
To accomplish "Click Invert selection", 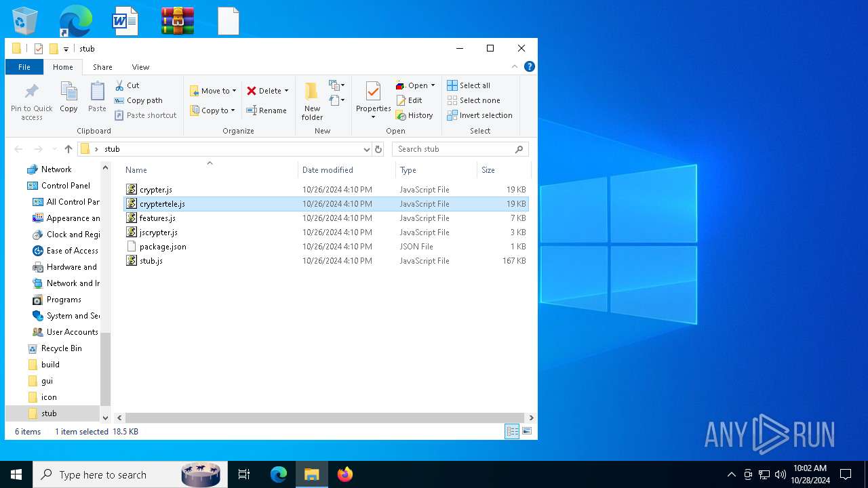I will 479,115.
